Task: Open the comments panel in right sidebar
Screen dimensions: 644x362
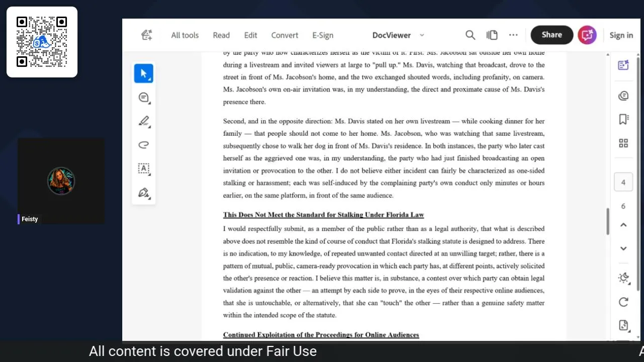Action: coord(623,96)
